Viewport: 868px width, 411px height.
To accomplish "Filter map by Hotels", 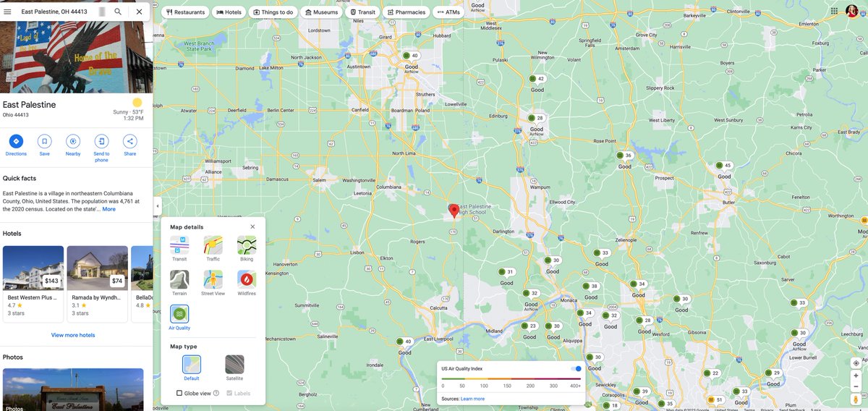I will coord(229,12).
